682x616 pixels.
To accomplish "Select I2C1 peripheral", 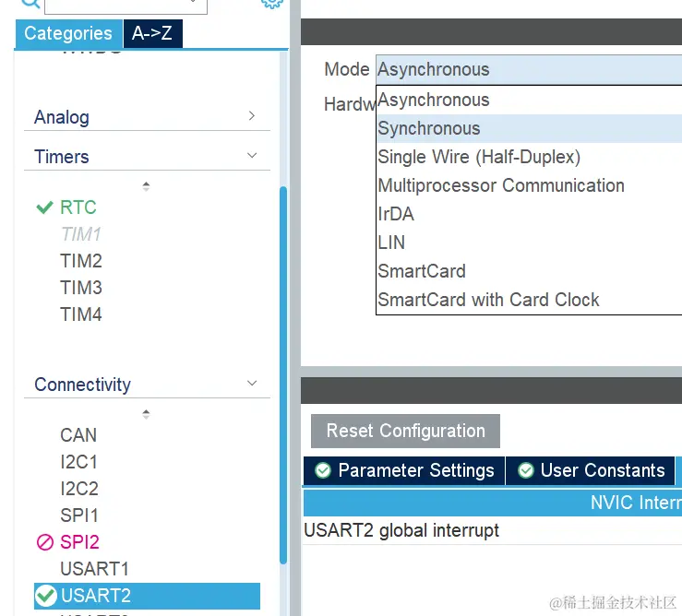I will (x=79, y=462).
